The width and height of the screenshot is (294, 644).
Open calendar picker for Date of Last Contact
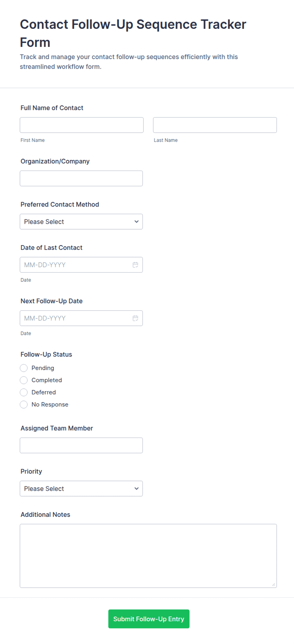[x=135, y=265]
